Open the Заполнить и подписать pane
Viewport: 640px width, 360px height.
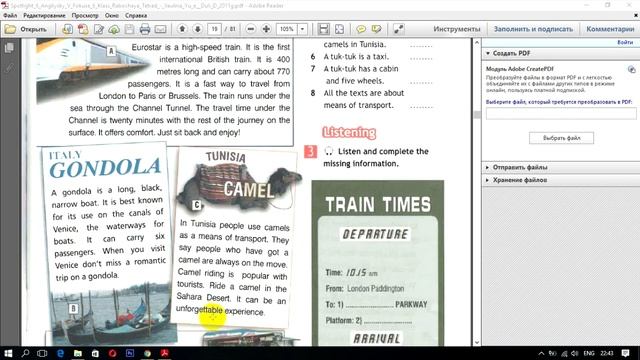pyautogui.click(x=533, y=29)
